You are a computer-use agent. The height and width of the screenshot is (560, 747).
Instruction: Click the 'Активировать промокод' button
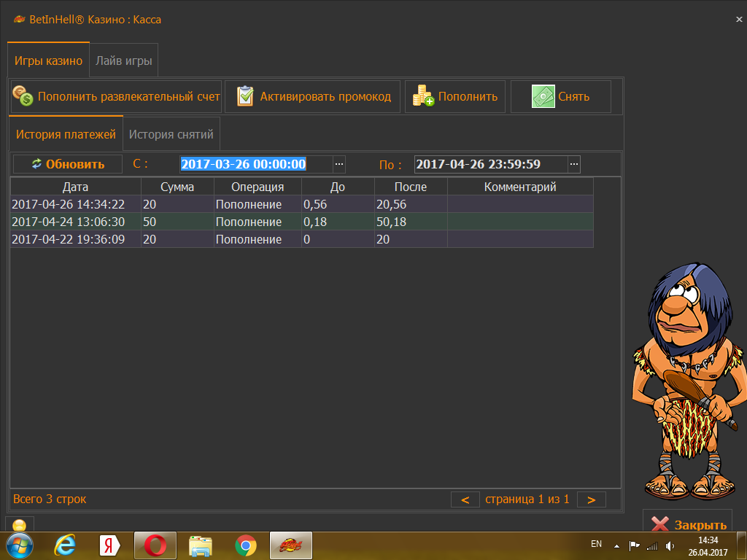pyautogui.click(x=312, y=97)
